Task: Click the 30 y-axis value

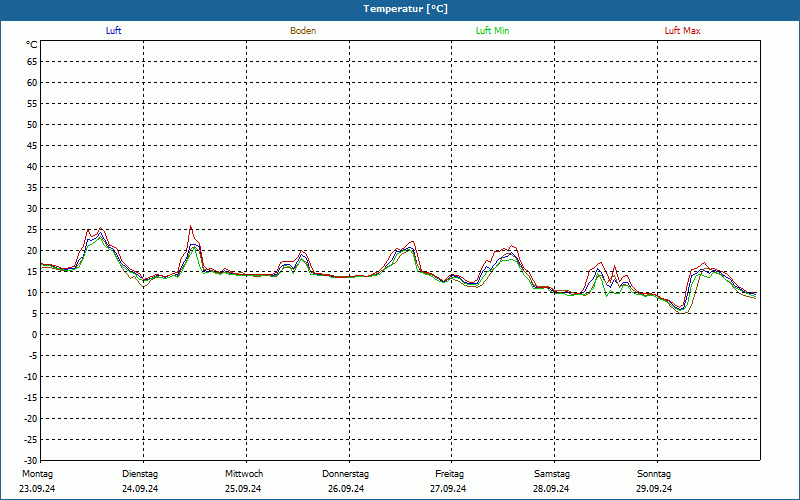Action: [x=32, y=209]
